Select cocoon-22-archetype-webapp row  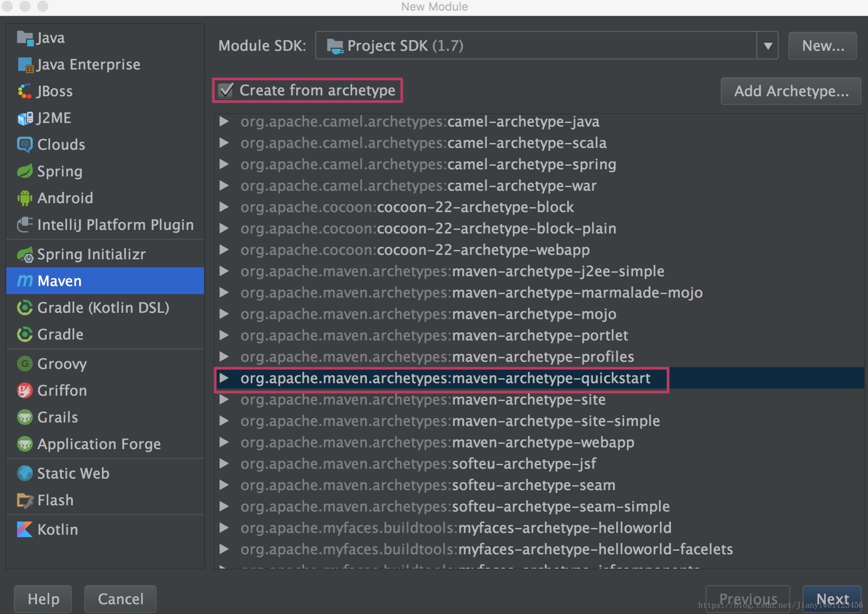[x=539, y=250]
